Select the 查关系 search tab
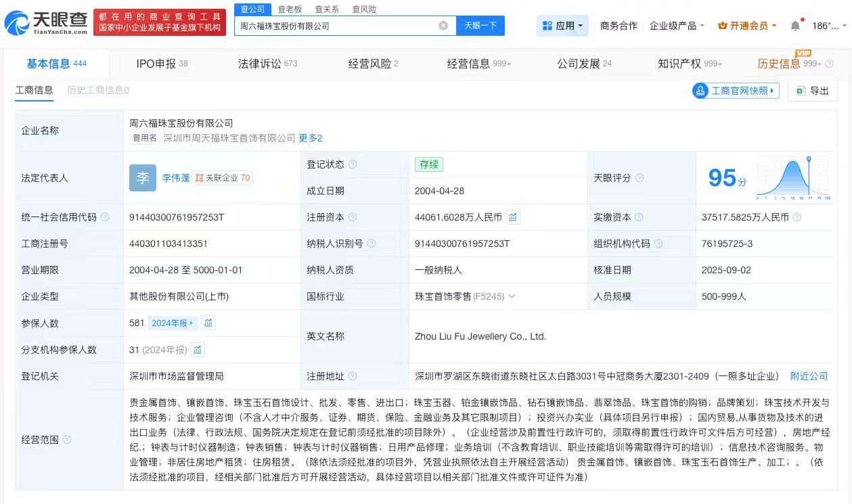 [327, 9]
